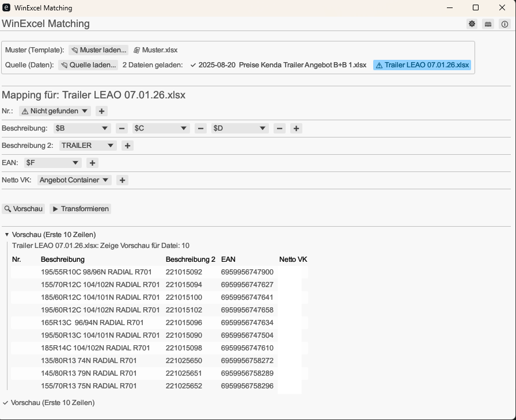This screenshot has width=516, height=420.
Task: Add another EAN column mapping
Action: click(x=92, y=162)
